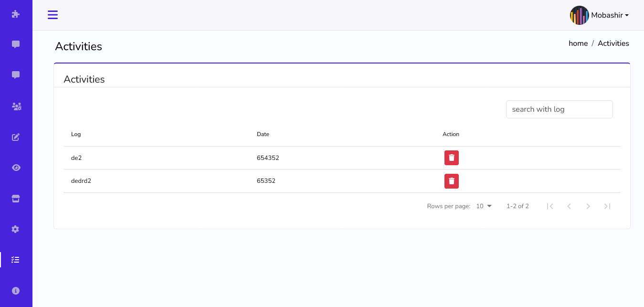Open the archive box icon in sidebar
Viewport: 644px width, 307px height.
tap(16, 198)
